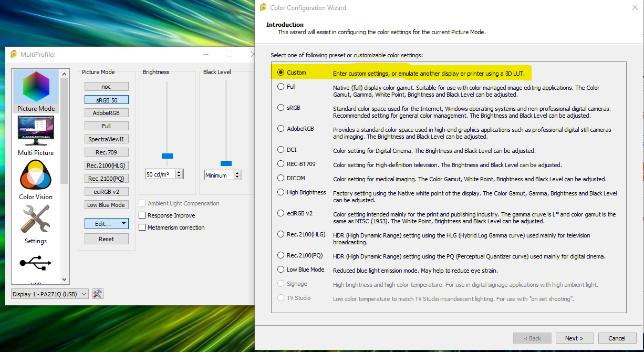Screen dimensions: 644x352
Task: Click the USB symbol icon in sidebar
Action: point(36,264)
